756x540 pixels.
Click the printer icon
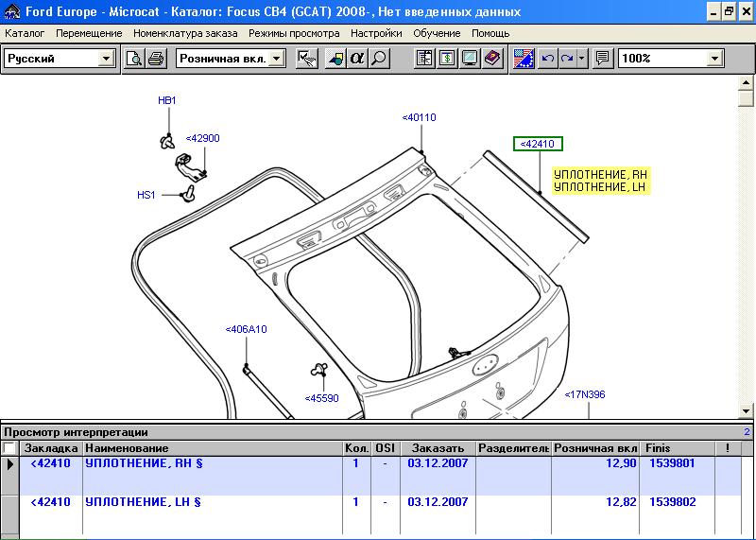[x=156, y=59]
